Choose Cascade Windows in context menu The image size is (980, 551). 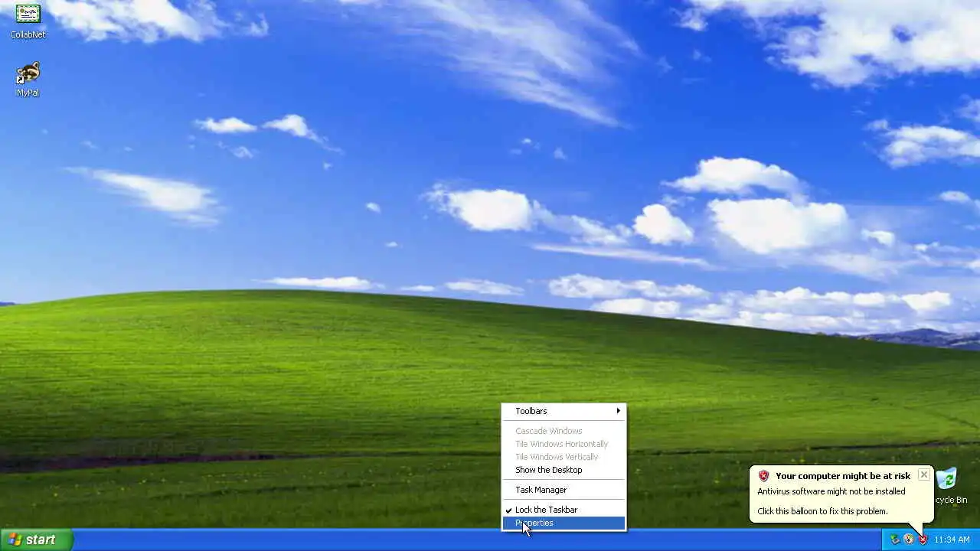(563, 431)
